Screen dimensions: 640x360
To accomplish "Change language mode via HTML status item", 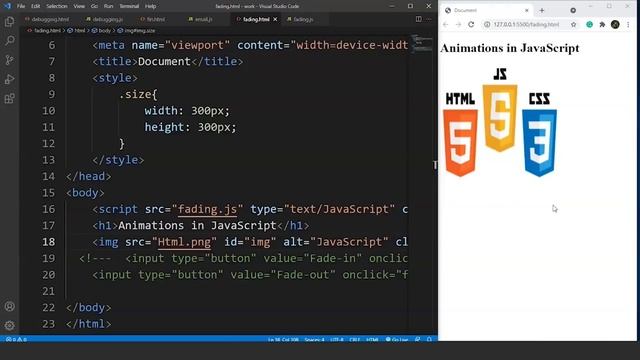I will click(372, 340).
